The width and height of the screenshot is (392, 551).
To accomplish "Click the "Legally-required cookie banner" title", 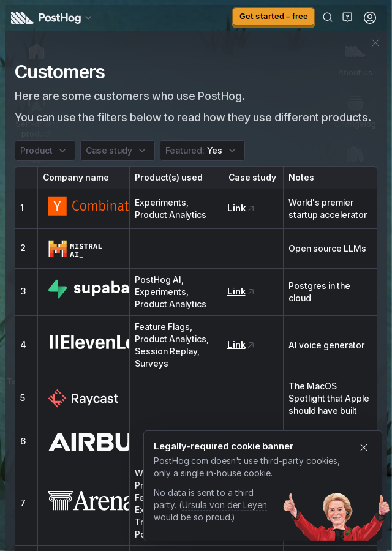I will (x=223, y=446).
